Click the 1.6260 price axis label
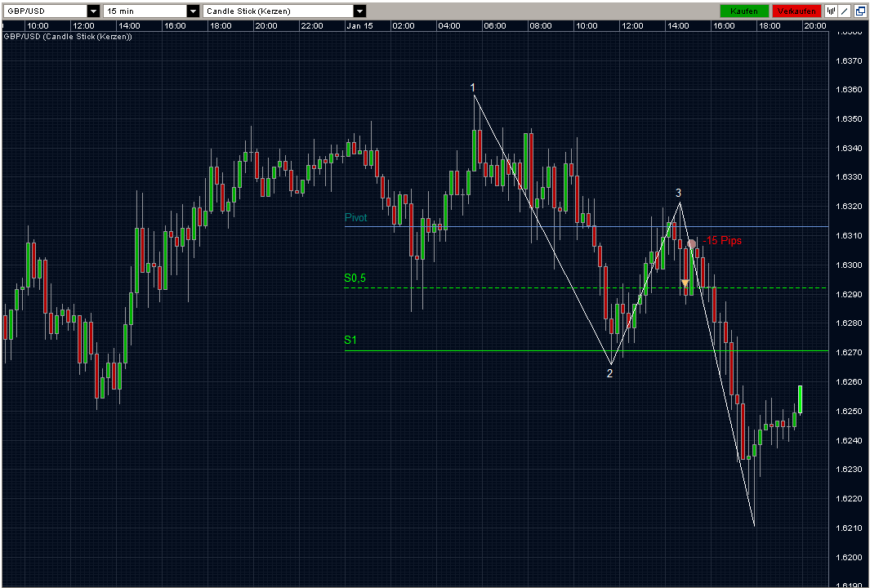This screenshot has height=588, width=870. (x=849, y=382)
